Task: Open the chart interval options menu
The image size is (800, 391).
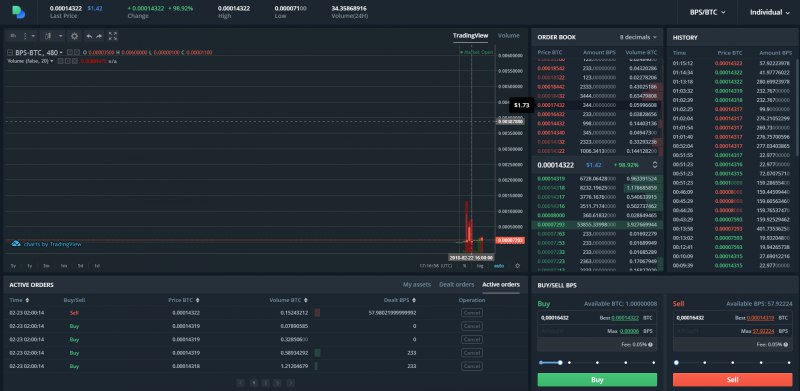Action: point(33,36)
